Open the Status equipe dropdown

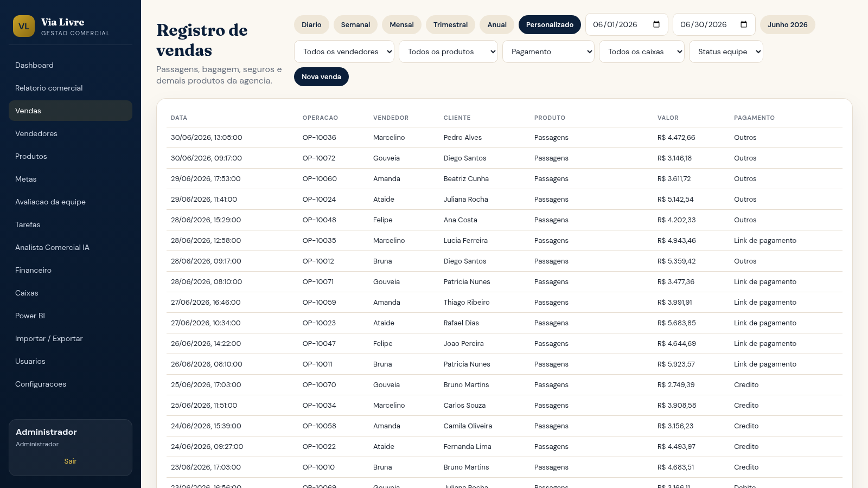pos(726,52)
